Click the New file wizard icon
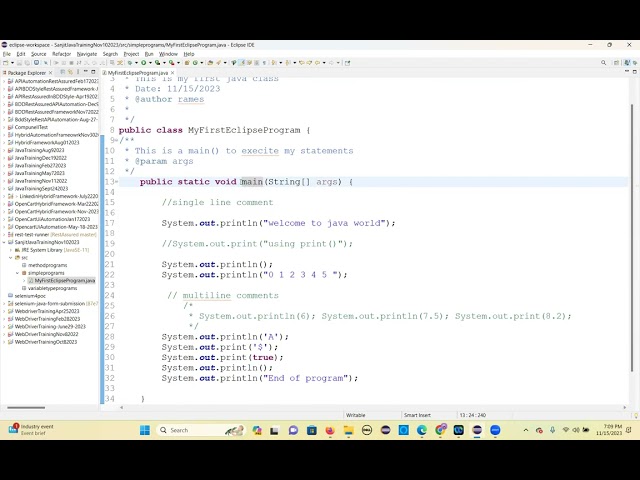This screenshot has width=640, height=480. tap(5, 63)
